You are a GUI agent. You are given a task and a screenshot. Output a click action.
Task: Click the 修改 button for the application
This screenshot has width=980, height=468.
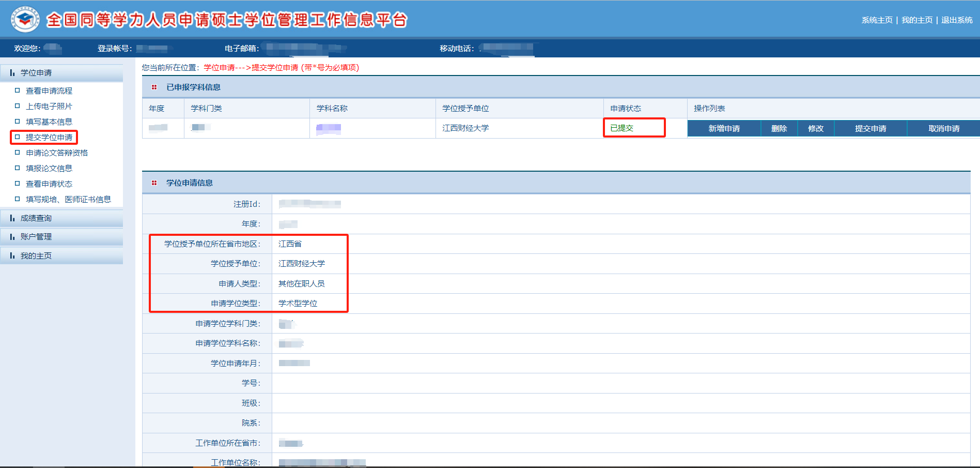816,129
